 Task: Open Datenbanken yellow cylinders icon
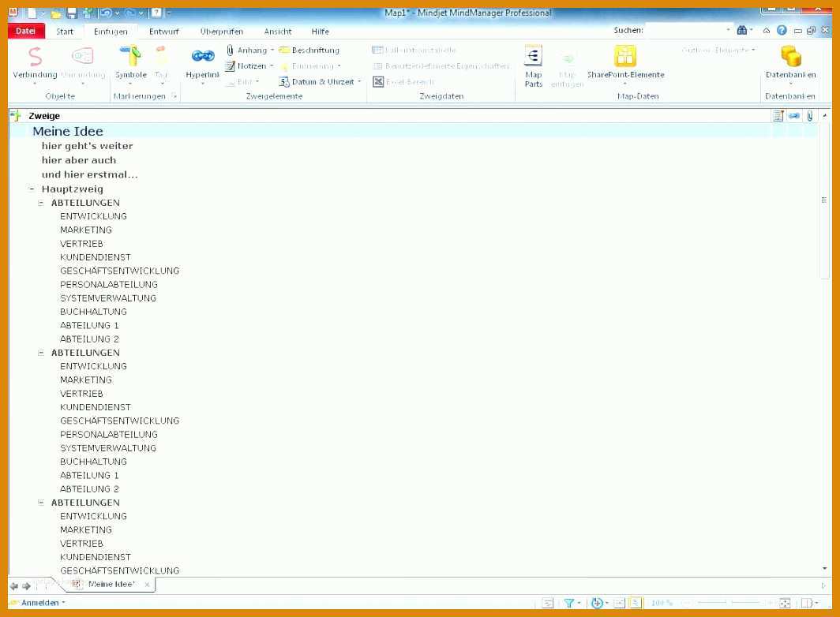point(791,56)
